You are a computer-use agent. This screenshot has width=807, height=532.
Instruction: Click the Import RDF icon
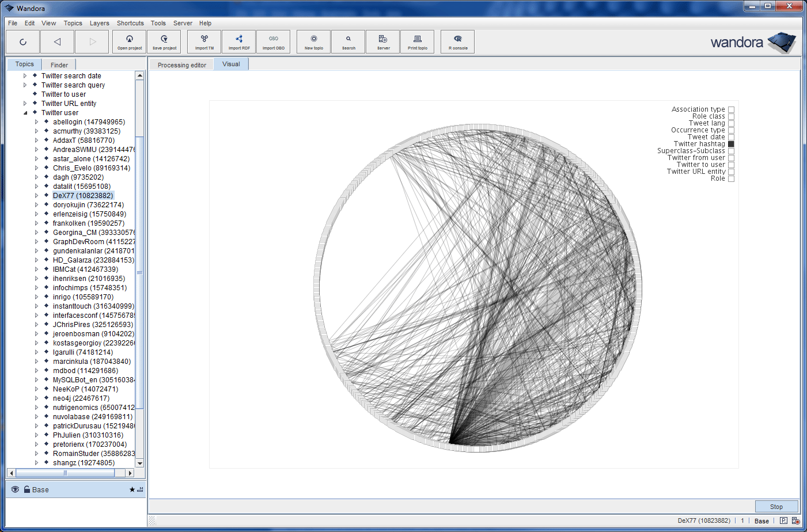point(239,41)
